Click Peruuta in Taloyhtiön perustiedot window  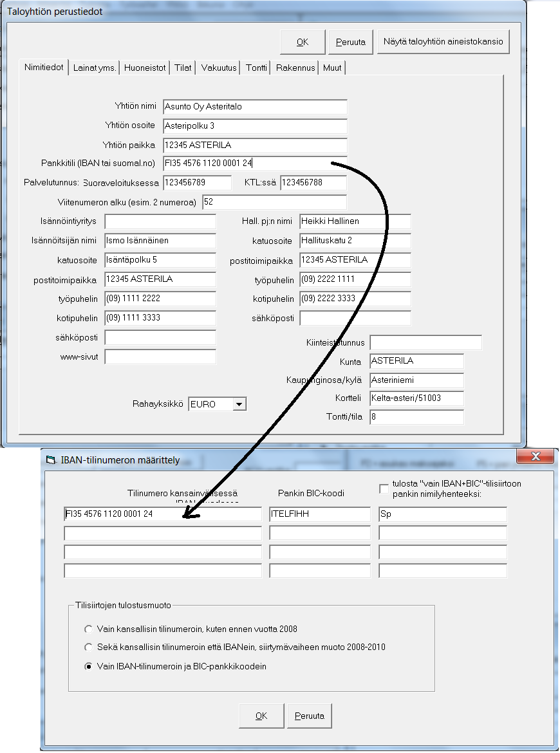point(351,42)
